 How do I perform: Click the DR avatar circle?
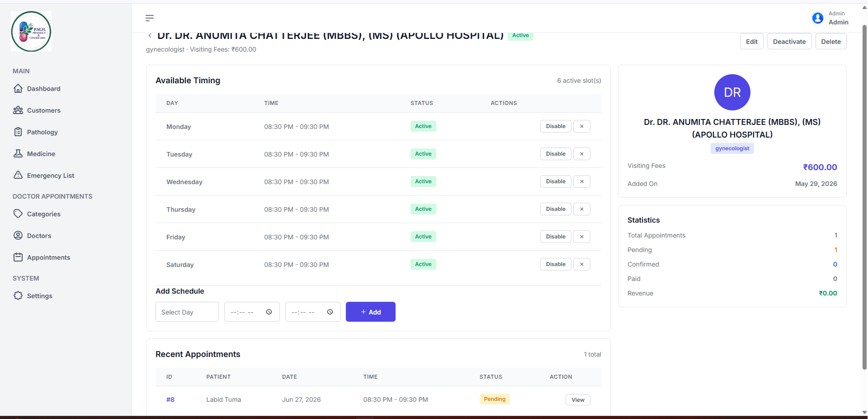(x=732, y=92)
